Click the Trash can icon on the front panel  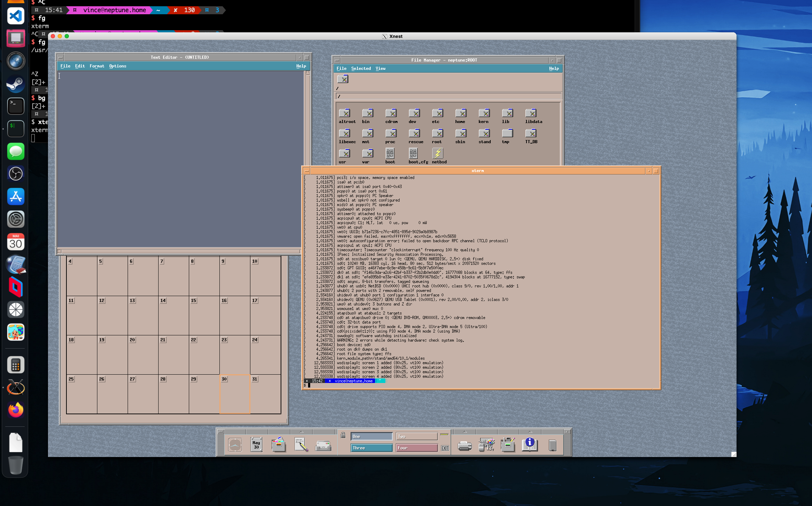click(x=553, y=445)
